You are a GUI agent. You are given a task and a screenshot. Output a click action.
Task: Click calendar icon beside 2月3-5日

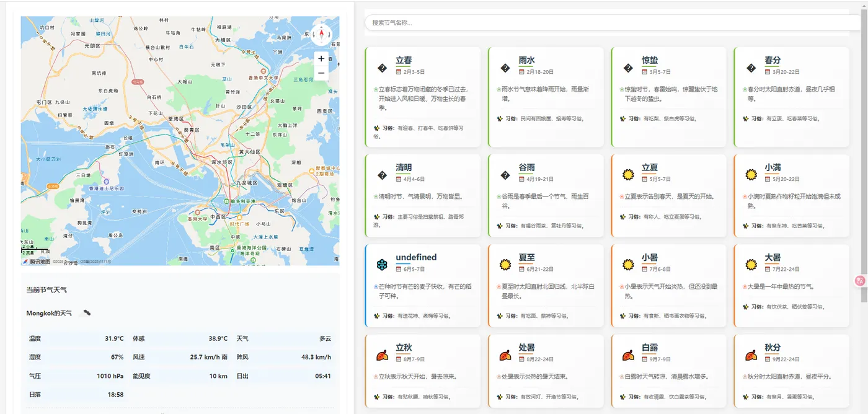[399, 72]
